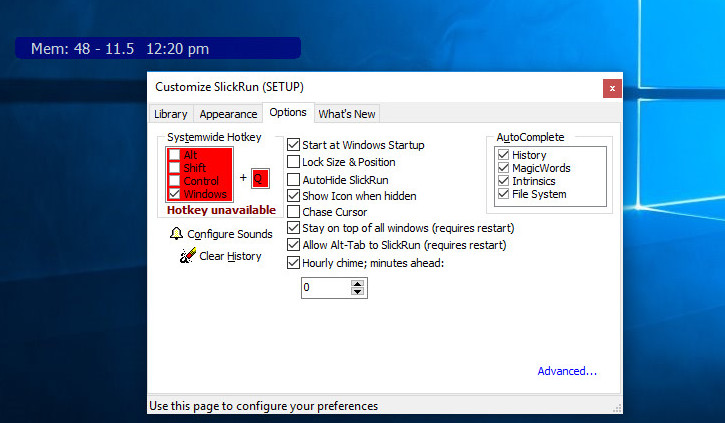Disable Start at Windows Startup
The width and height of the screenshot is (725, 423).
pos(293,145)
